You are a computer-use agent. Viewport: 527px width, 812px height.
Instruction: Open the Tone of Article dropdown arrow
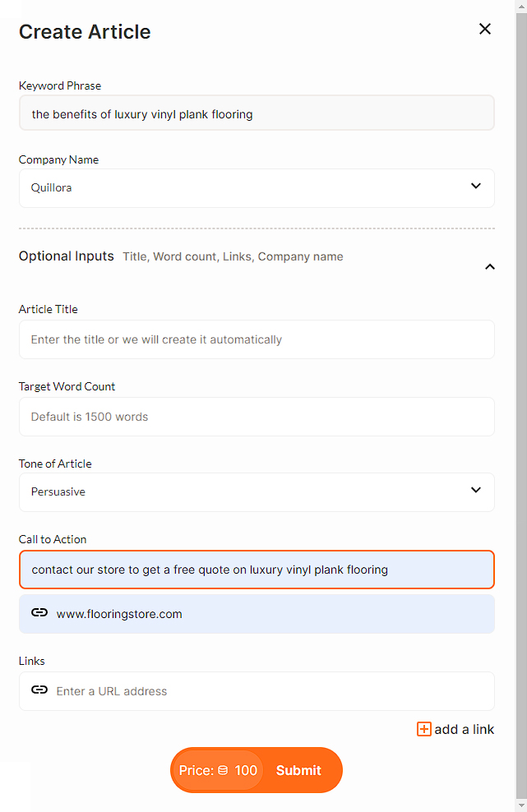pyautogui.click(x=476, y=490)
